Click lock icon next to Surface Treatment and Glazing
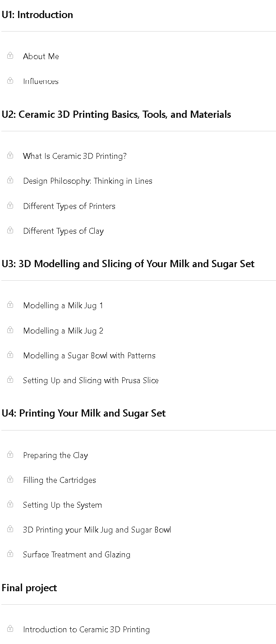276x644 pixels. 10,554
